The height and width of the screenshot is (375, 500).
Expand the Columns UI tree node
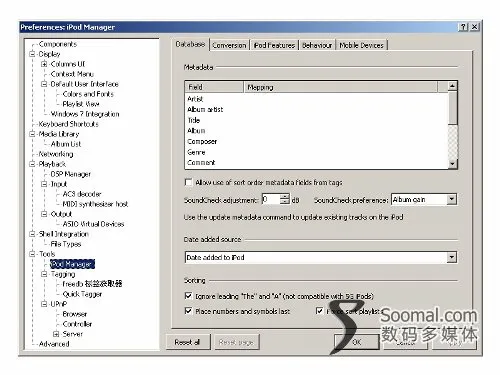[44, 64]
